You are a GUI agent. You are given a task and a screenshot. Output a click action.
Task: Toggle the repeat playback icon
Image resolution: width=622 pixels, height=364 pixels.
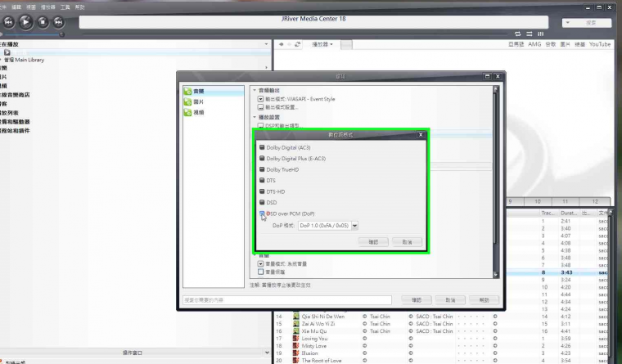(x=518, y=34)
